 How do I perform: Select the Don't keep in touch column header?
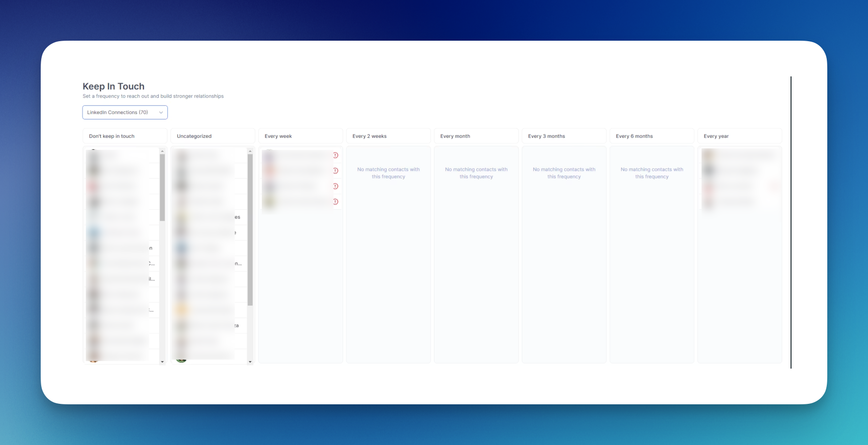[125, 136]
